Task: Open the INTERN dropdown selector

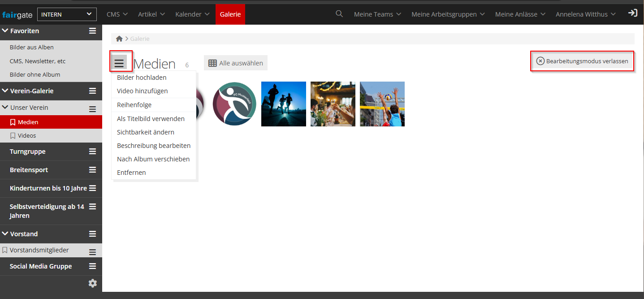Action: (x=67, y=14)
